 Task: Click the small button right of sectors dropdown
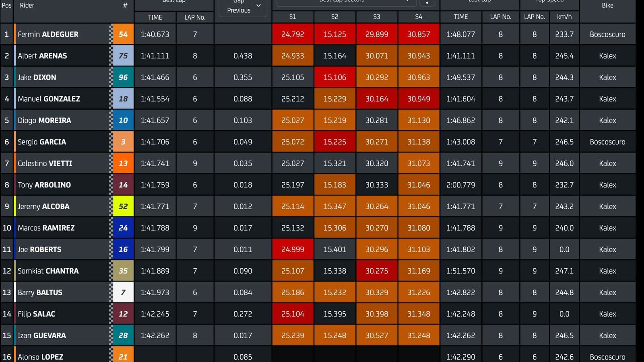(427, 2)
